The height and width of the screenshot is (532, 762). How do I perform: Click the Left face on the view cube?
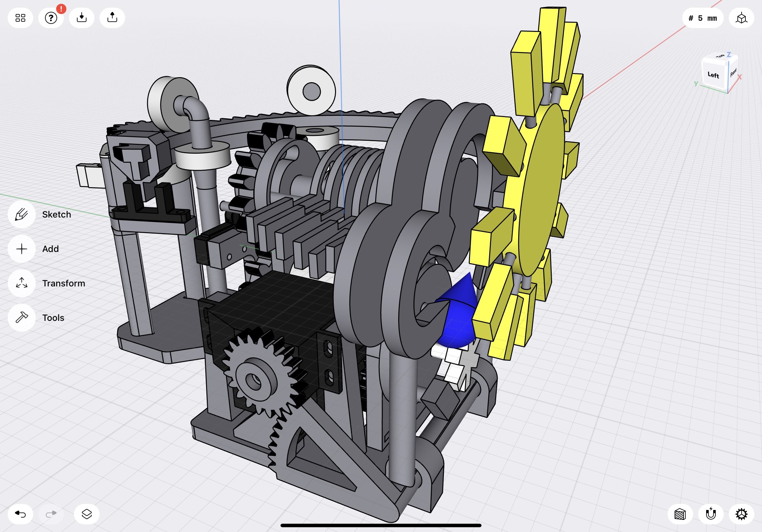pos(713,76)
